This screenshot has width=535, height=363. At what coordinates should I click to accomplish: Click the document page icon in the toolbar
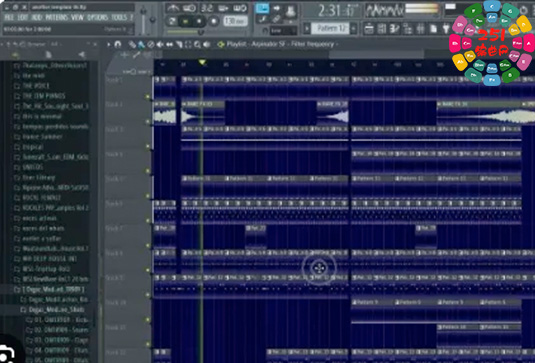[x=433, y=29]
